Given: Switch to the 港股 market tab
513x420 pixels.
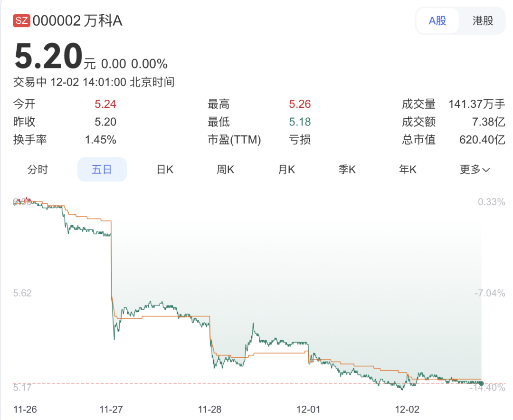Looking at the screenshot, I should tap(483, 21).
